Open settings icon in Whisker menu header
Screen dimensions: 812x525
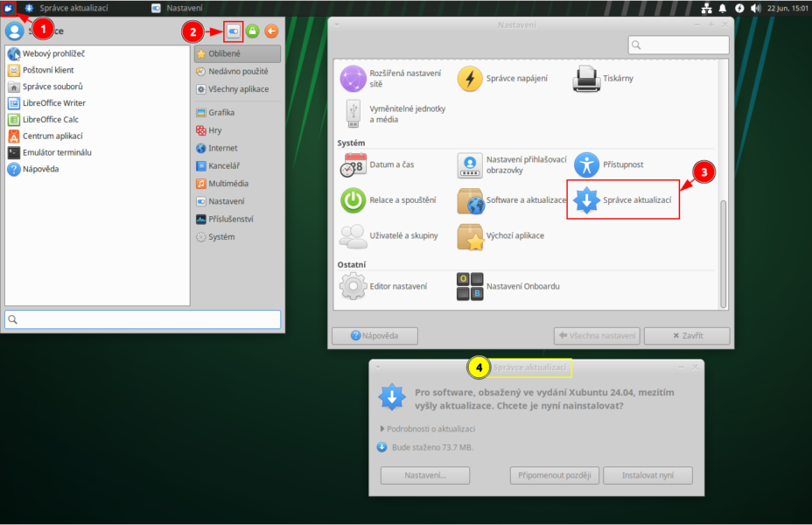click(x=234, y=31)
